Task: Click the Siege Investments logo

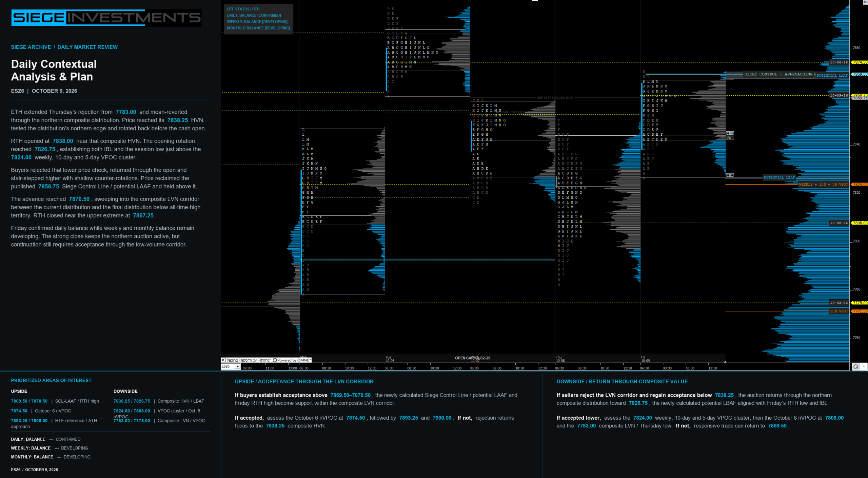Action: [x=106, y=18]
